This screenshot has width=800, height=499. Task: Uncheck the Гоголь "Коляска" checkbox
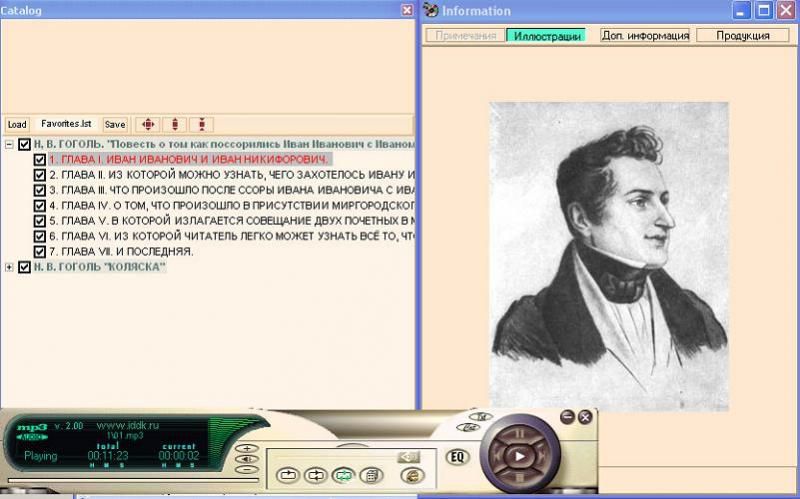[25, 267]
